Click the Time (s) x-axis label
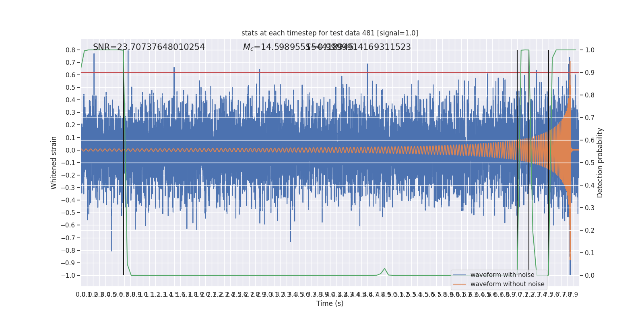Viewport: 644px width, 322px height. (330, 303)
